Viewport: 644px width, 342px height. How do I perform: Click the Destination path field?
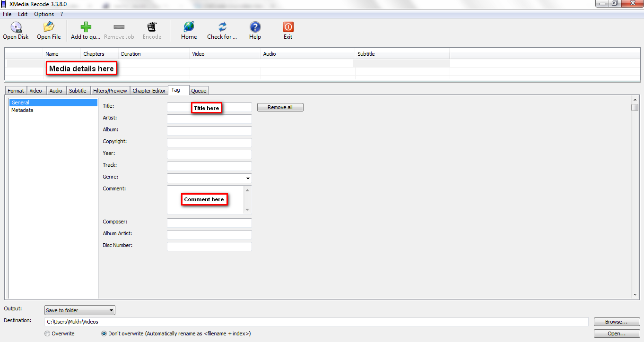tap(316, 322)
